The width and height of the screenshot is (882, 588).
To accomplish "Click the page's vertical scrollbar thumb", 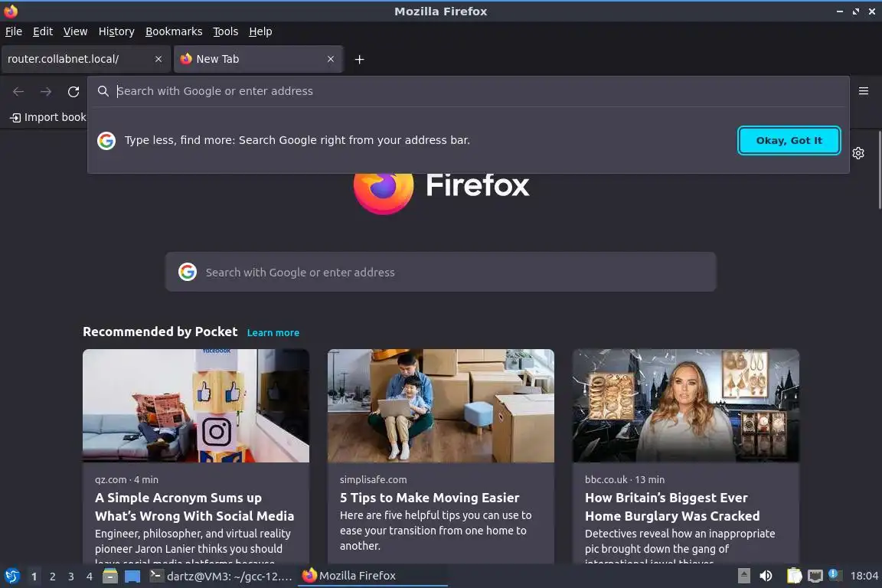I will 879,171.
